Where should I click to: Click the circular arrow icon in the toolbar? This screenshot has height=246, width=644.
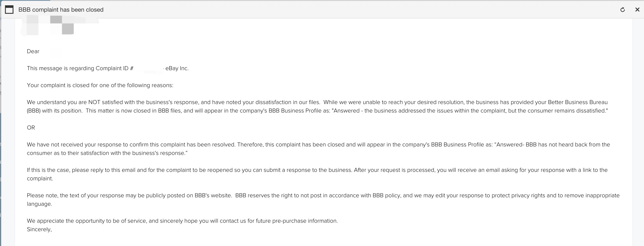click(623, 10)
